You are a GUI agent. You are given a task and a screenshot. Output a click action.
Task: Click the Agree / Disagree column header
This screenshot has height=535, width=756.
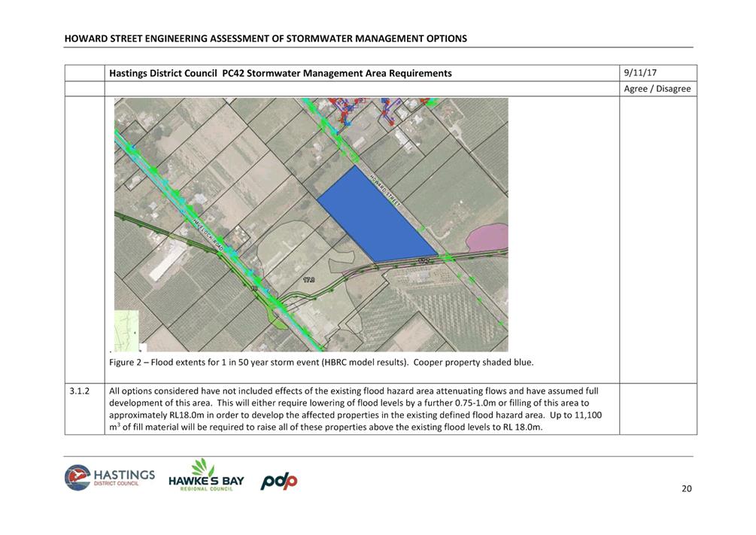pos(657,89)
